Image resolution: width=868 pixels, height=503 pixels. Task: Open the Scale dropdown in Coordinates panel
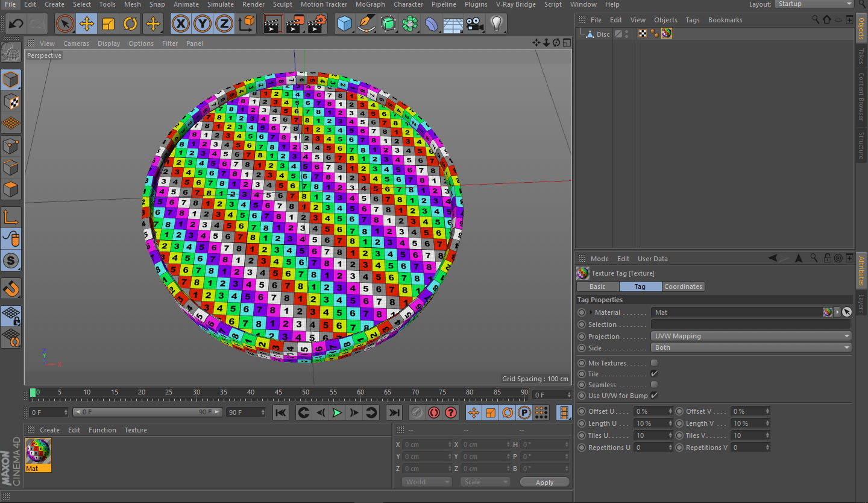(485, 482)
